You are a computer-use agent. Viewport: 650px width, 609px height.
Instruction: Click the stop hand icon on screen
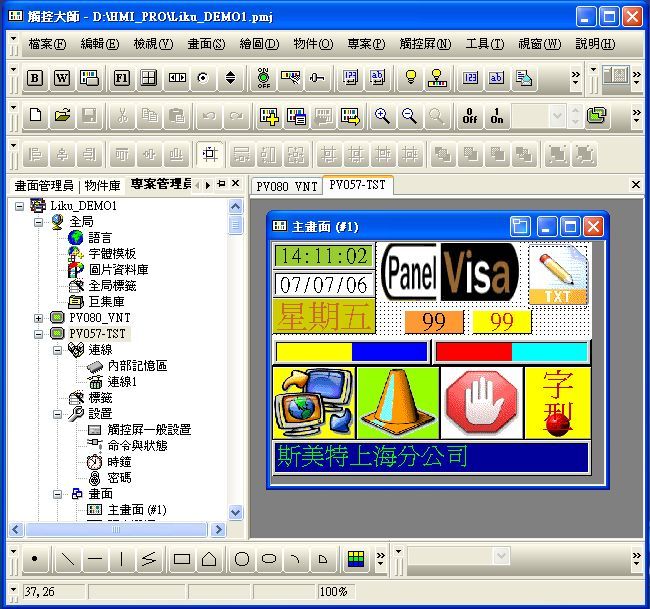pyautogui.click(x=482, y=401)
